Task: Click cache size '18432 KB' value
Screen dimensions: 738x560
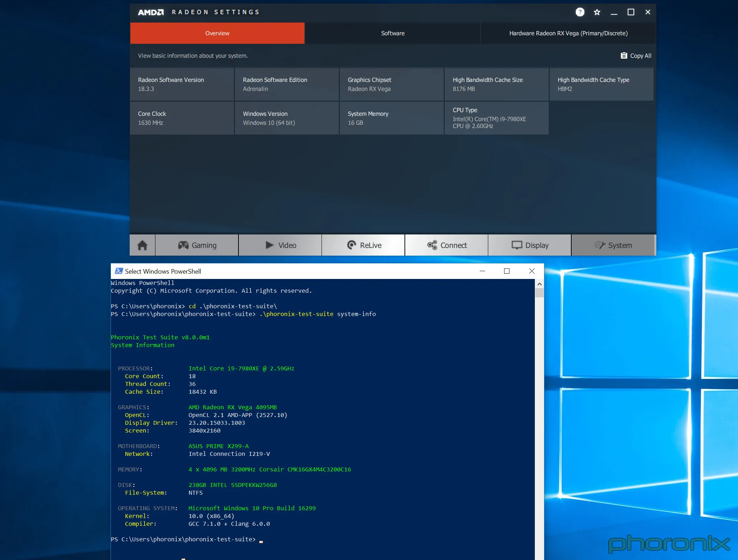Action: (202, 392)
